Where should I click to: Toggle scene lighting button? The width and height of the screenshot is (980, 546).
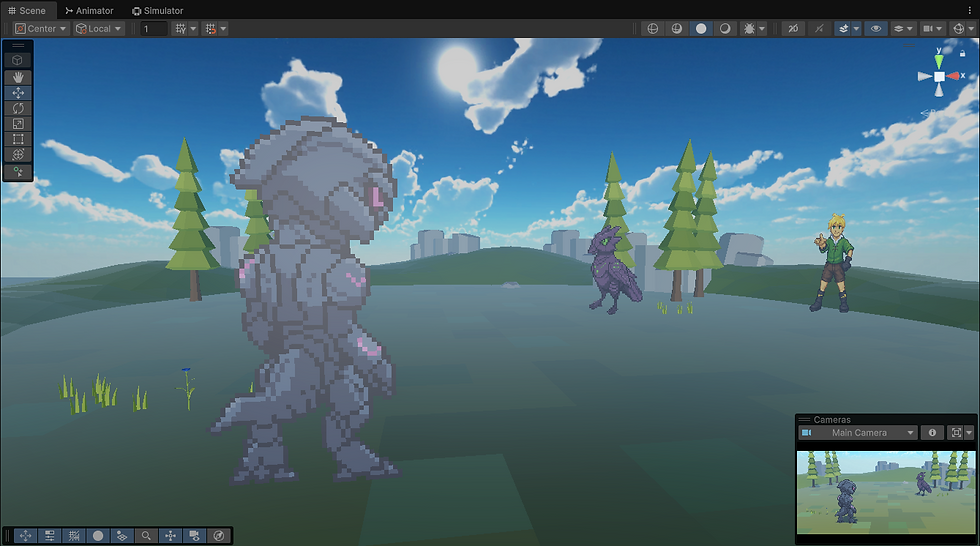[819, 29]
